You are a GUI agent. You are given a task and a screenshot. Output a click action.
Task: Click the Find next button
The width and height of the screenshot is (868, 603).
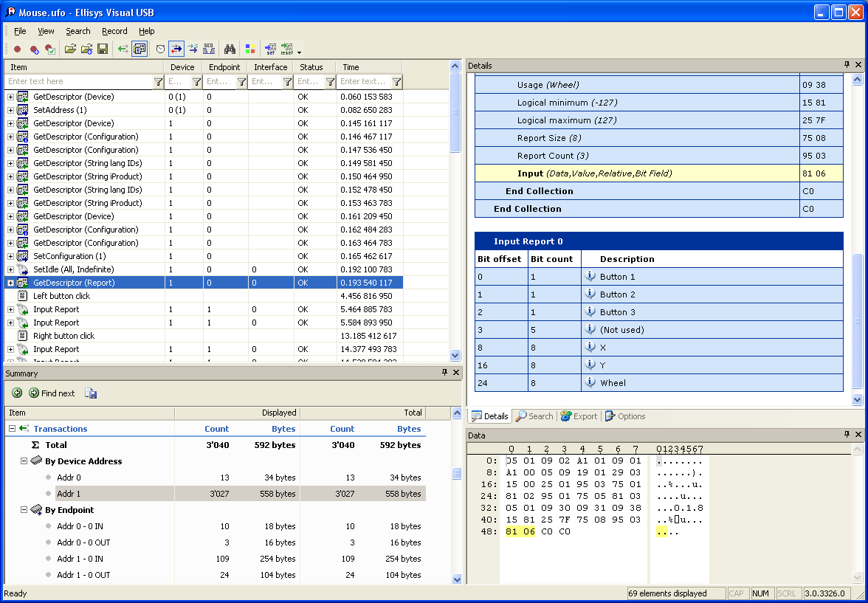52,393
